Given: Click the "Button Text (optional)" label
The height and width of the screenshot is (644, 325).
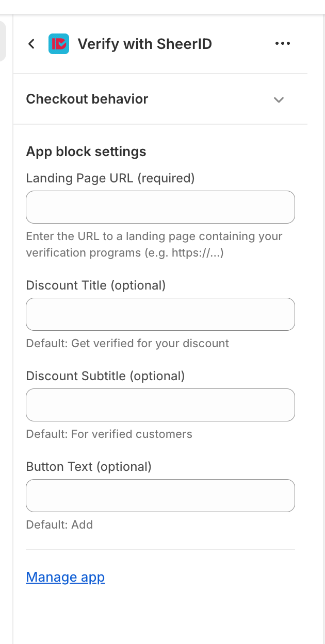Looking at the screenshot, I should pos(89,466).
